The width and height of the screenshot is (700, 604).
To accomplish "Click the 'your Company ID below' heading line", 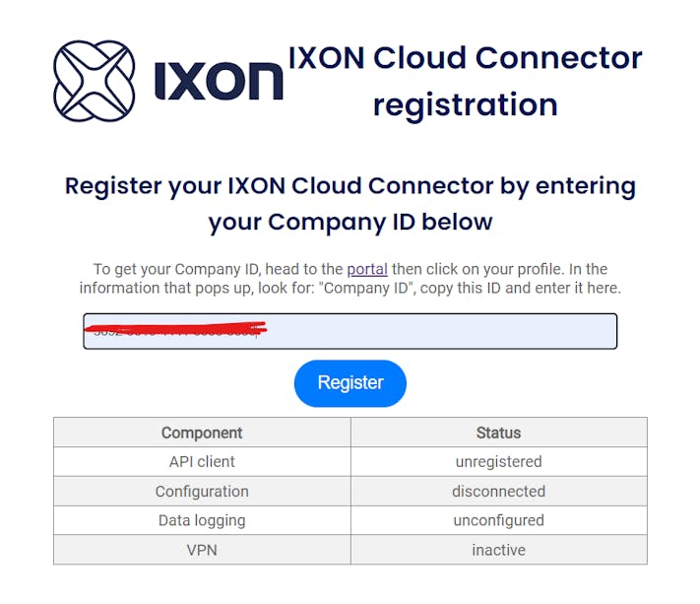I will (350, 222).
